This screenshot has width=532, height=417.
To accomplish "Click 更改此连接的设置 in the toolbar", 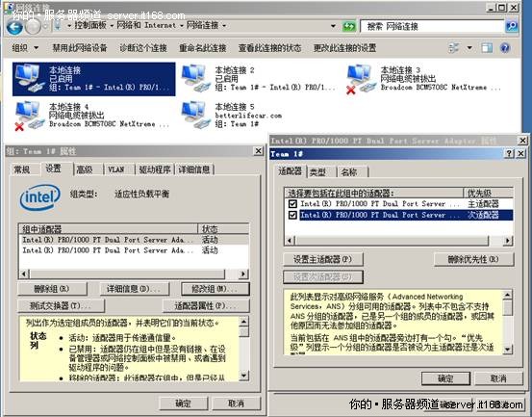I will click(x=344, y=48).
